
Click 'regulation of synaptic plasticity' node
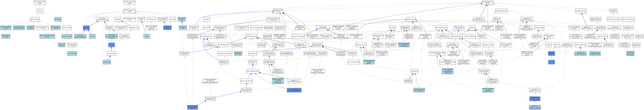click(x=535, y=90)
